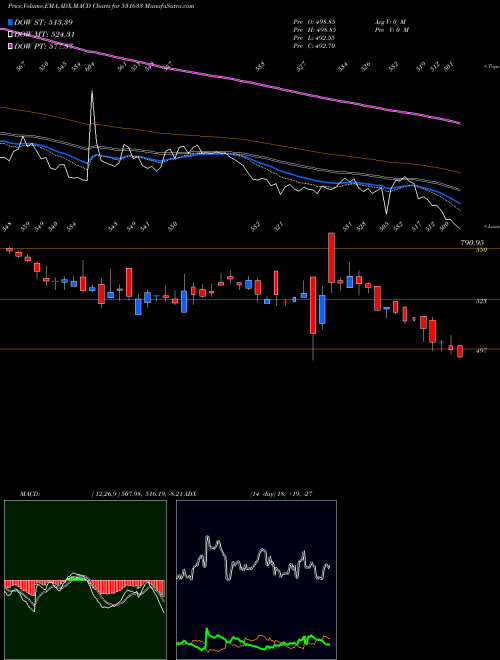Click the '<Tops' label at the right edge
The image size is (500, 660).
coord(491,67)
